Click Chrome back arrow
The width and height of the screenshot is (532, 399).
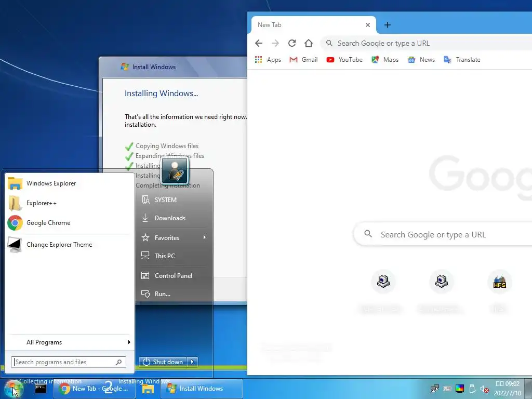coord(259,43)
